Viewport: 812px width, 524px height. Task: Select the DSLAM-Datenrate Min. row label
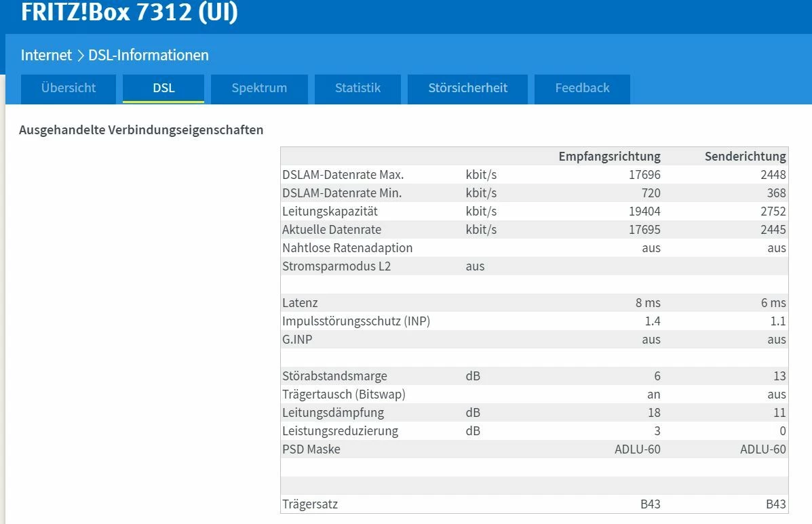pyautogui.click(x=342, y=193)
